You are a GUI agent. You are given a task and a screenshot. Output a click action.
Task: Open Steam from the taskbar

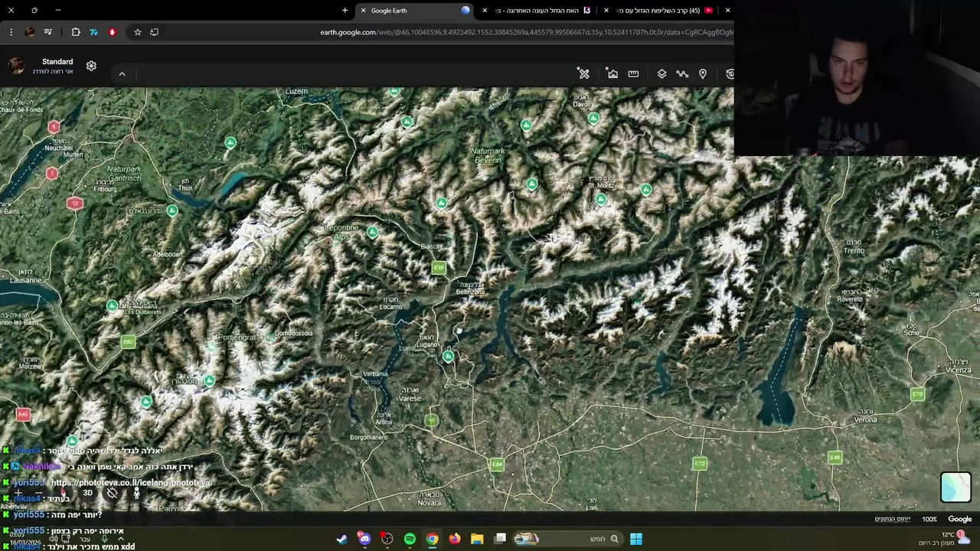pos(342,539)
